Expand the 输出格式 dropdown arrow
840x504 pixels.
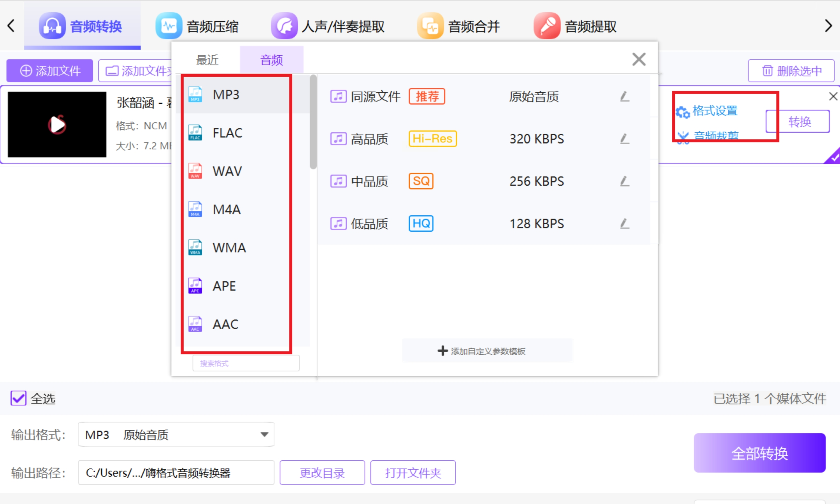pos(264,435)
